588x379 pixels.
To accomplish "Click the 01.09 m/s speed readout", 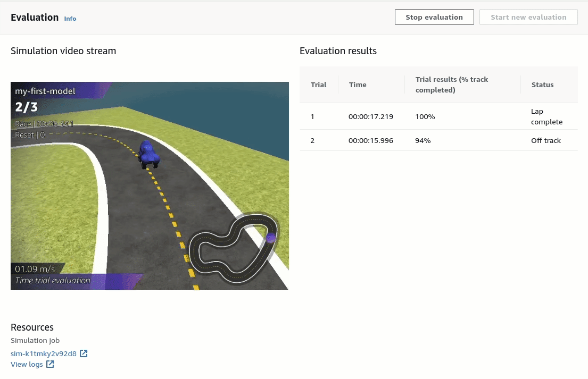I will coord(35,269).
